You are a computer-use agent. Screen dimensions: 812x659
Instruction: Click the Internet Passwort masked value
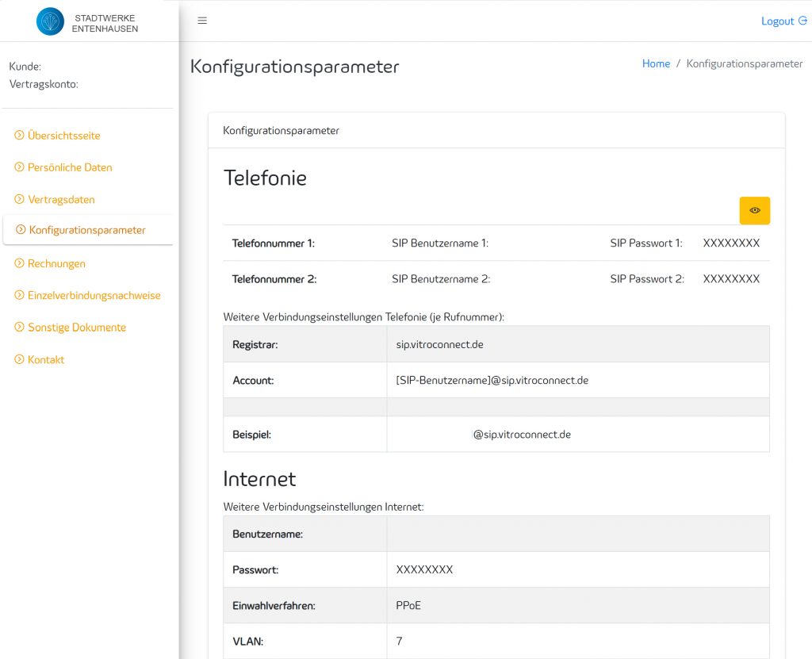tap(425, 570)
